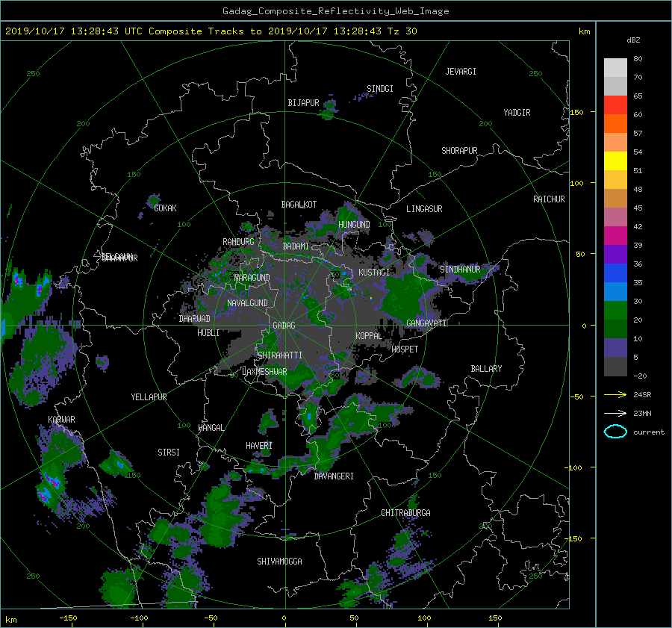Click the SINDHANUR label
Image resolution: width=672 pixels, height=628 pixels.
pyautogui.click(x=460, y=270)
